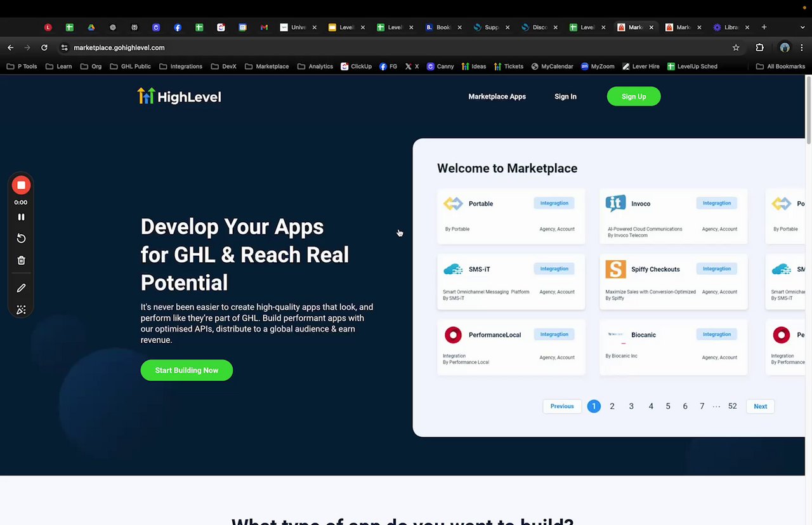Screen dimensions: 812x525
Task: Reload the page with refresh icon
Action: (x=44, y=48)
